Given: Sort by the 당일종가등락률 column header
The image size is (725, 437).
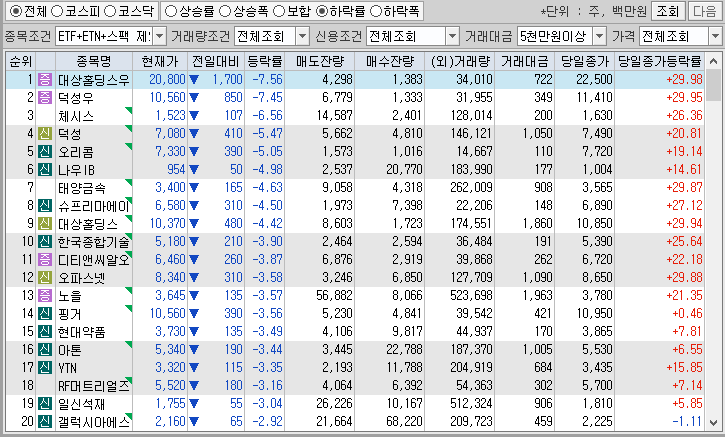Looking at the screenshot, I should (x=660, y=61).
